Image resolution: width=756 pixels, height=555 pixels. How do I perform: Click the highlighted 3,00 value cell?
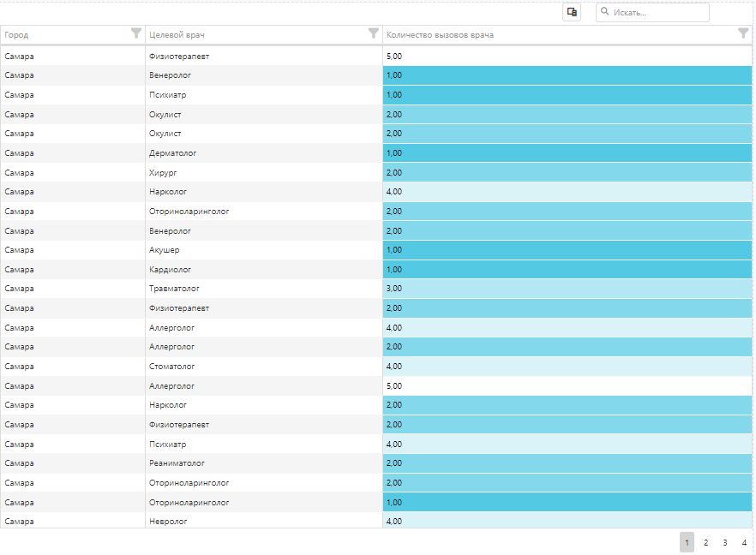pos(566,289)
